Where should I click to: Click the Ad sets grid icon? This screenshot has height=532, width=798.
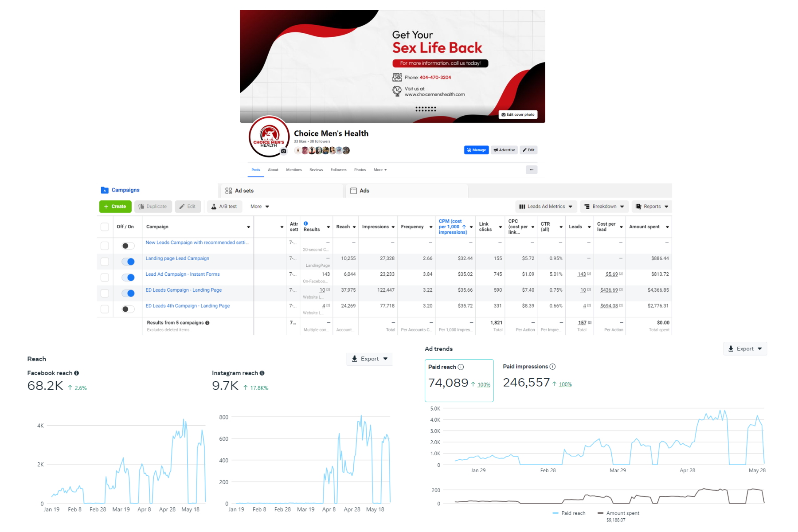point(228,191)
